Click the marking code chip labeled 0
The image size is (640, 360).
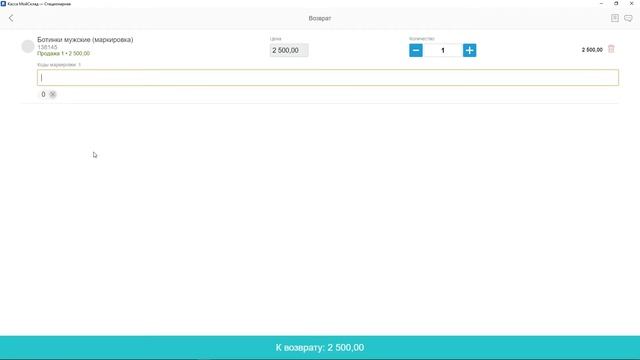[43, 94]
